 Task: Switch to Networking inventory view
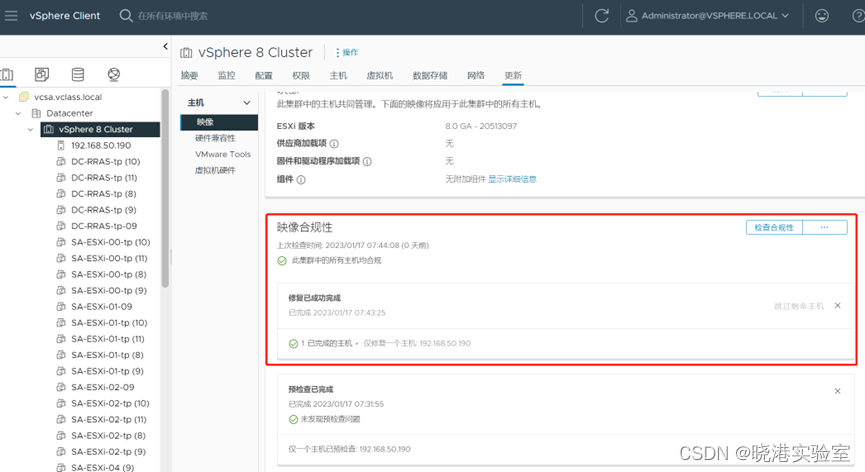pos(114,74)
